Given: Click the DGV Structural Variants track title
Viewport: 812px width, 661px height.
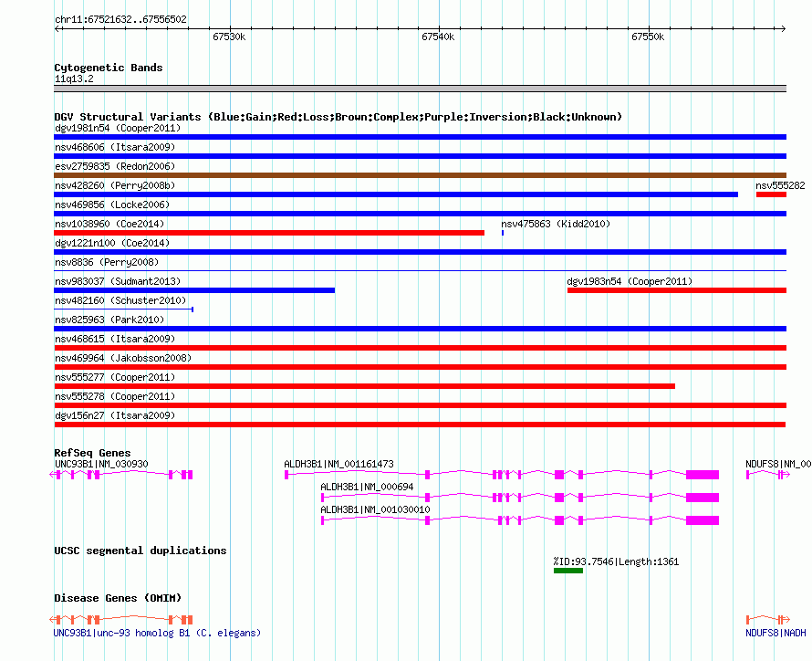Looking at the screenshot, I should coord(338,117).
